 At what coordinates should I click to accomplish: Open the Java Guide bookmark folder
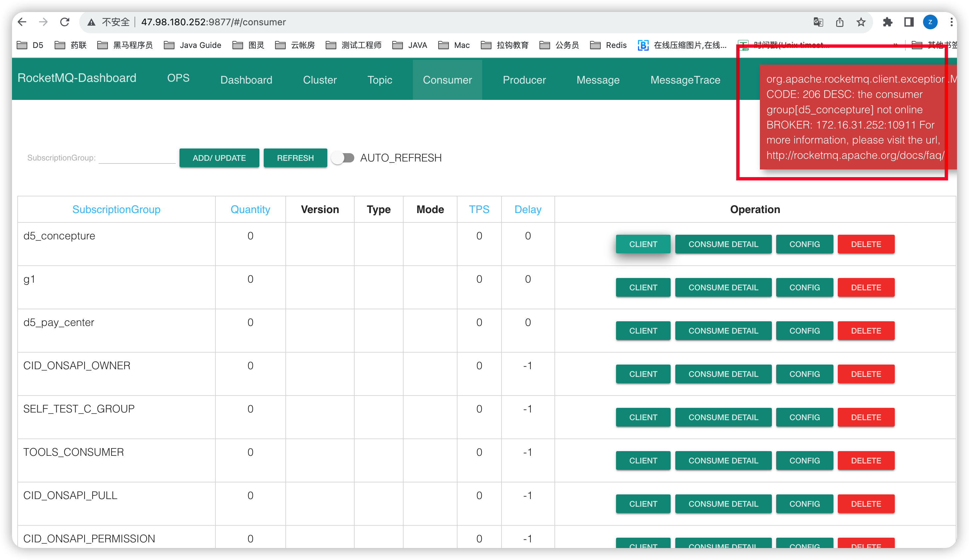point(192,45)
